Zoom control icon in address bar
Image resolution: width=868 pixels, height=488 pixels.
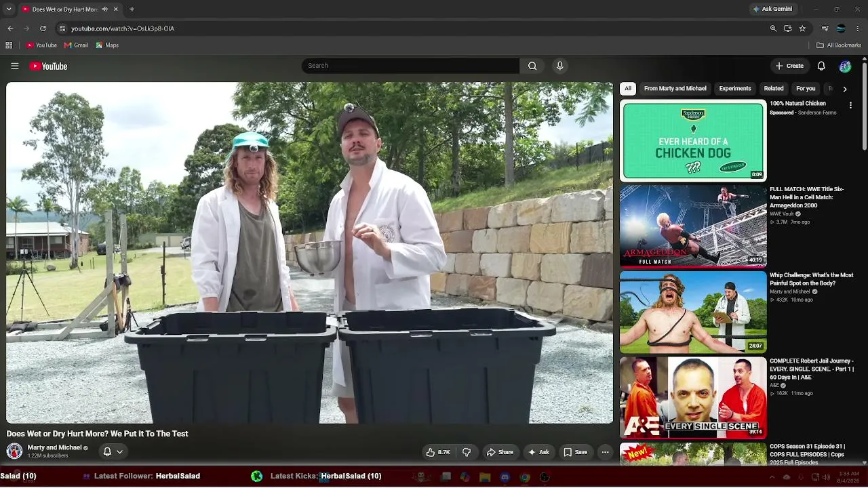pos(773,28)
